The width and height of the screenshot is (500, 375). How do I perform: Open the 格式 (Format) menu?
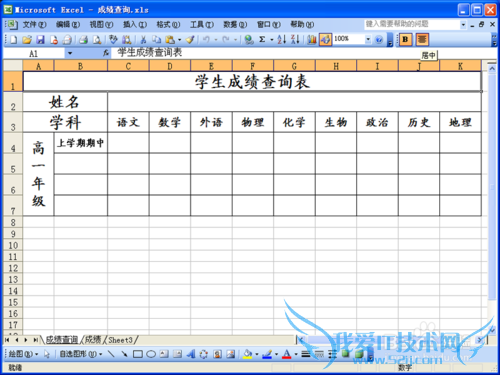(x=168, y=24)
